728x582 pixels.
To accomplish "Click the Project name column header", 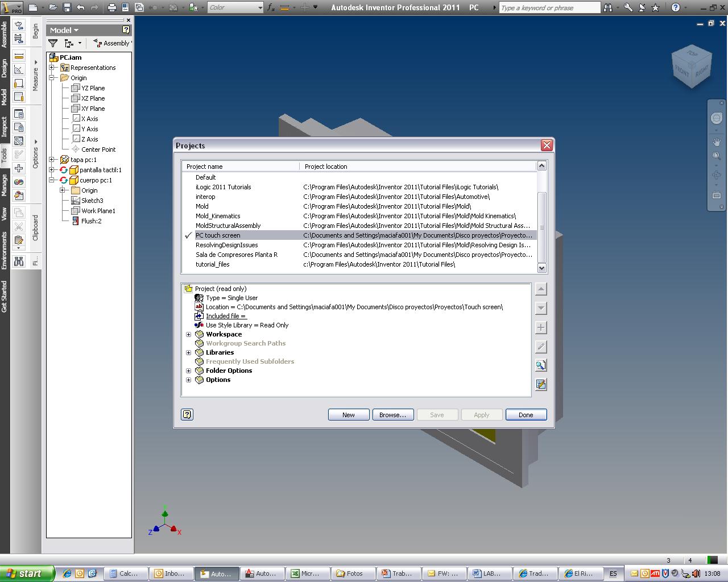I will coord(241,167).
